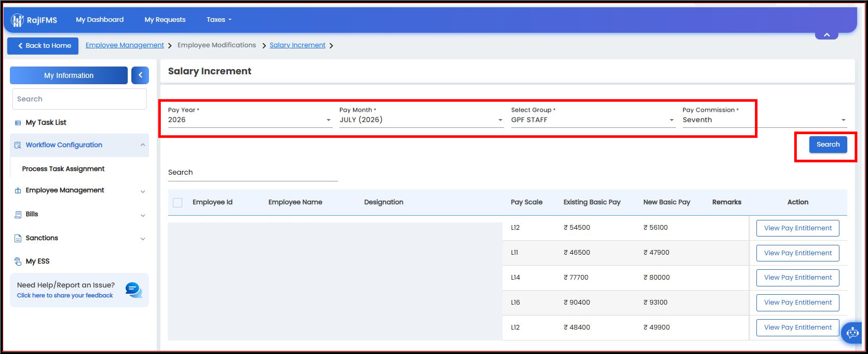The width and height of the screenshot is (868, 354).
Task: Open the Taxes menu
Action: [219, 20]
